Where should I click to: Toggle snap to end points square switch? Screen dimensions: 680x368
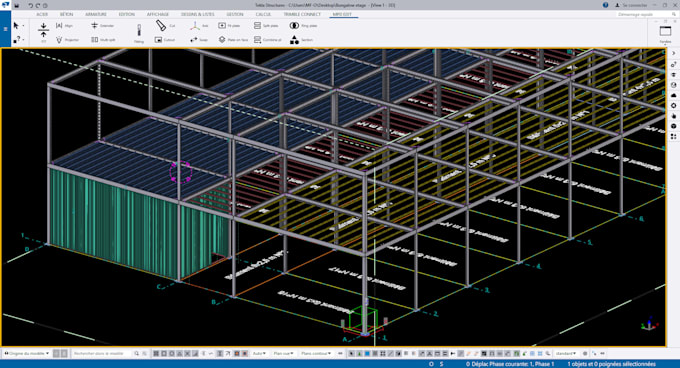click(164, 354)
